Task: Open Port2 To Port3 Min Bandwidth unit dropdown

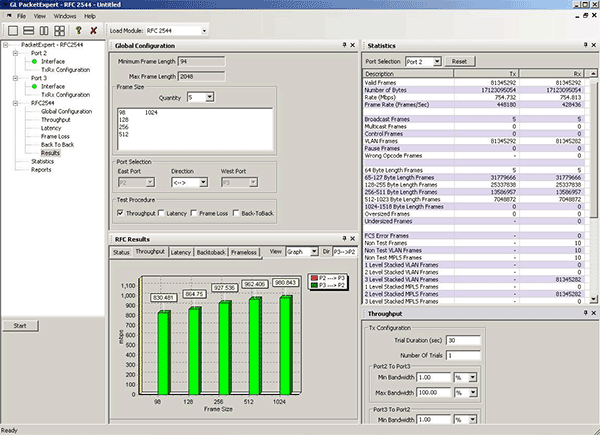Action: [x=473, y=378]
